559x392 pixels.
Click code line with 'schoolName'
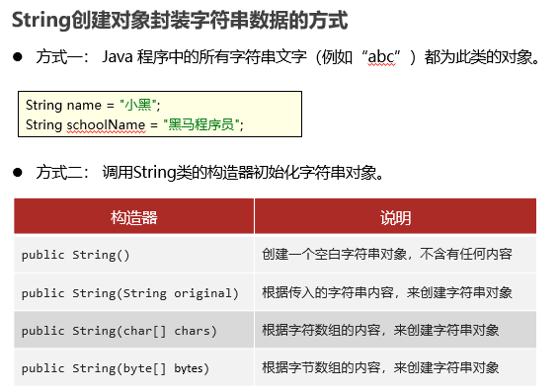click(x=134, y=124)
